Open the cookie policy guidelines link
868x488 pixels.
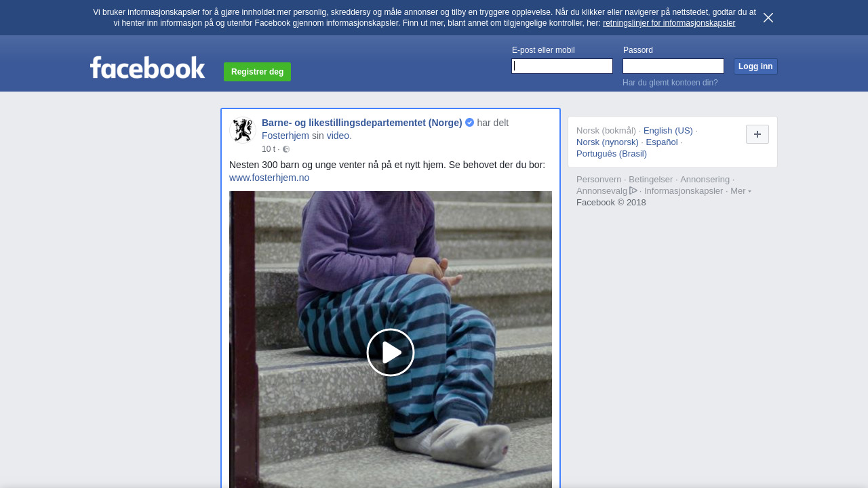coord(669,23)
